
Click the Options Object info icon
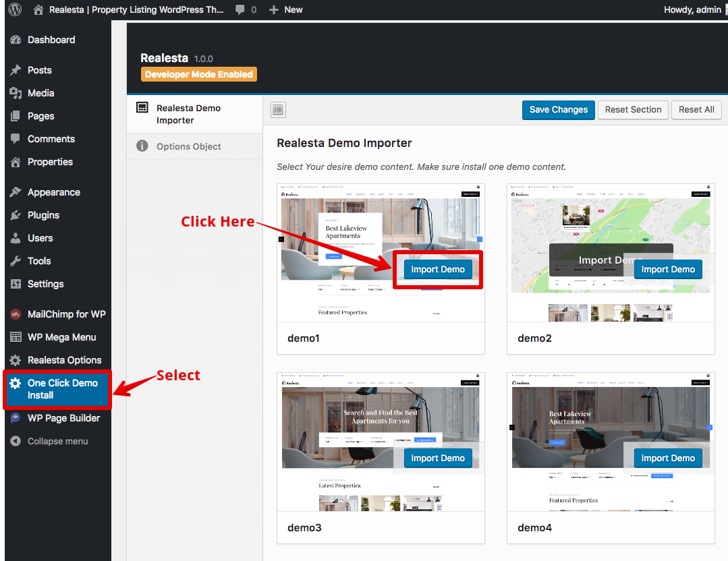142,146
